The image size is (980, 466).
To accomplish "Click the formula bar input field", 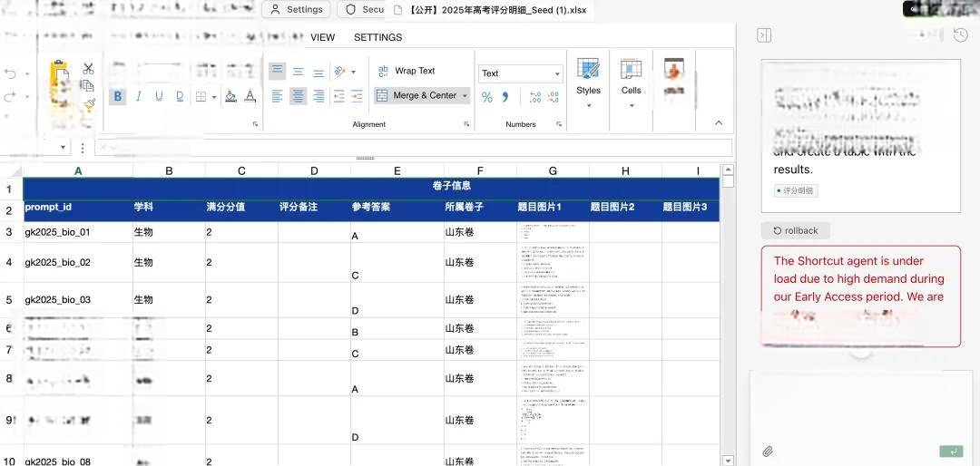I will point(413,148).
